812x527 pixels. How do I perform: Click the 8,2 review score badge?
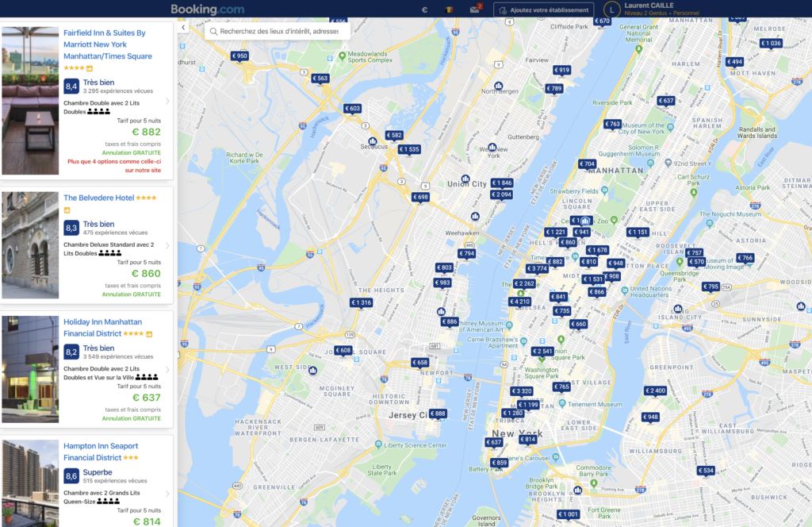(x=71, y=352)
